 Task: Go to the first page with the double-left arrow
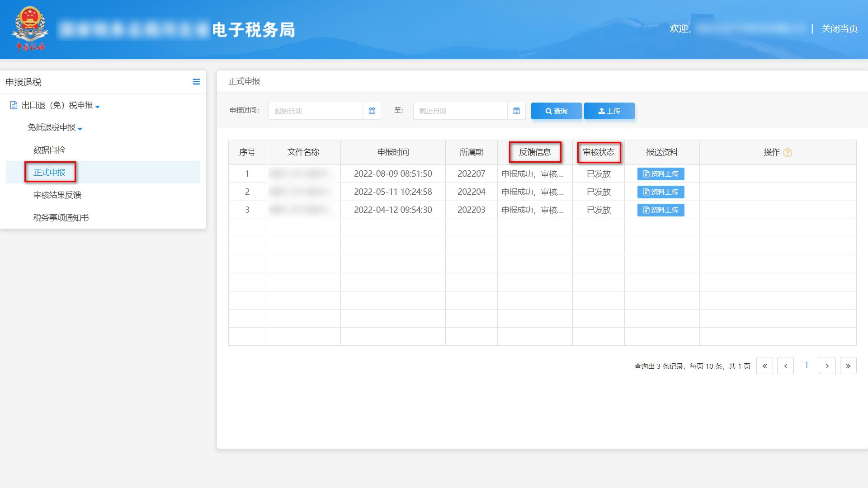click(x=764, y=366)
